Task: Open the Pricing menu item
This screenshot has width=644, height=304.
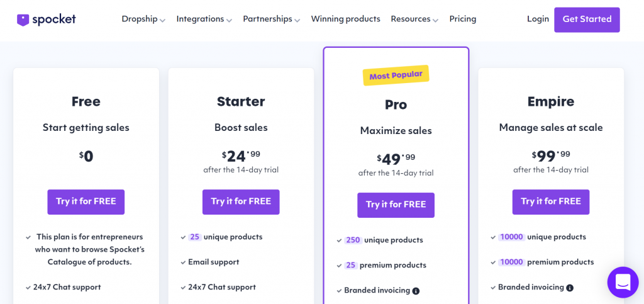Action: coord(463,19)
